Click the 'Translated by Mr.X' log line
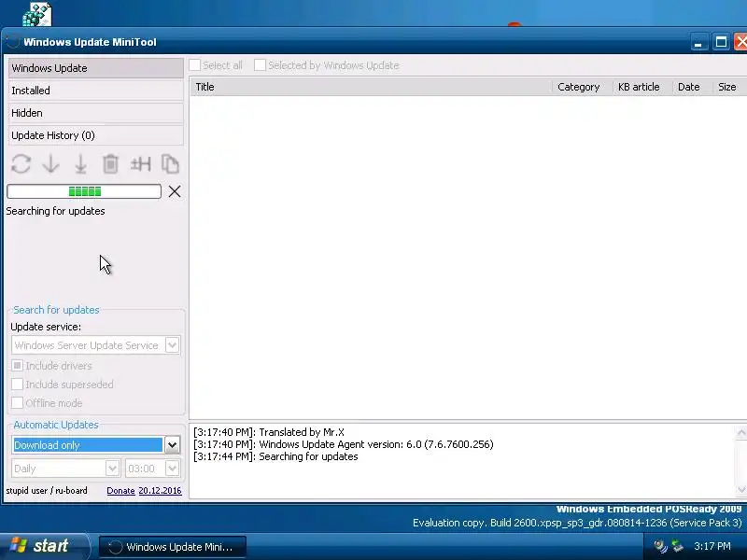The width and height of the screenshot is (747, 560). [x=269, y=432]
